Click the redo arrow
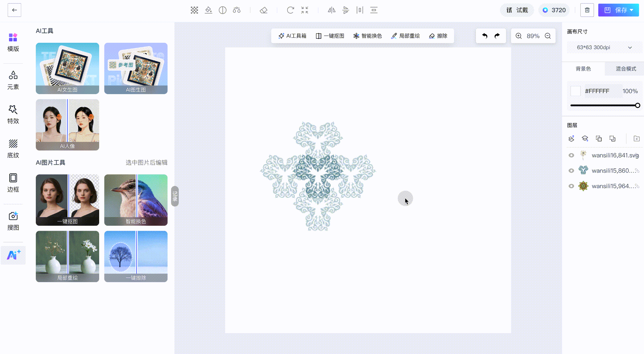 pyautogui.click(x=497, y=36)
